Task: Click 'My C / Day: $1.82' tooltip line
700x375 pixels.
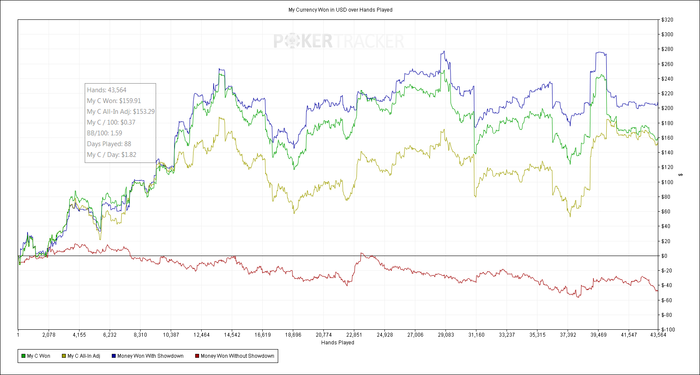Action: pyautogui.click(x=112, y=154)
